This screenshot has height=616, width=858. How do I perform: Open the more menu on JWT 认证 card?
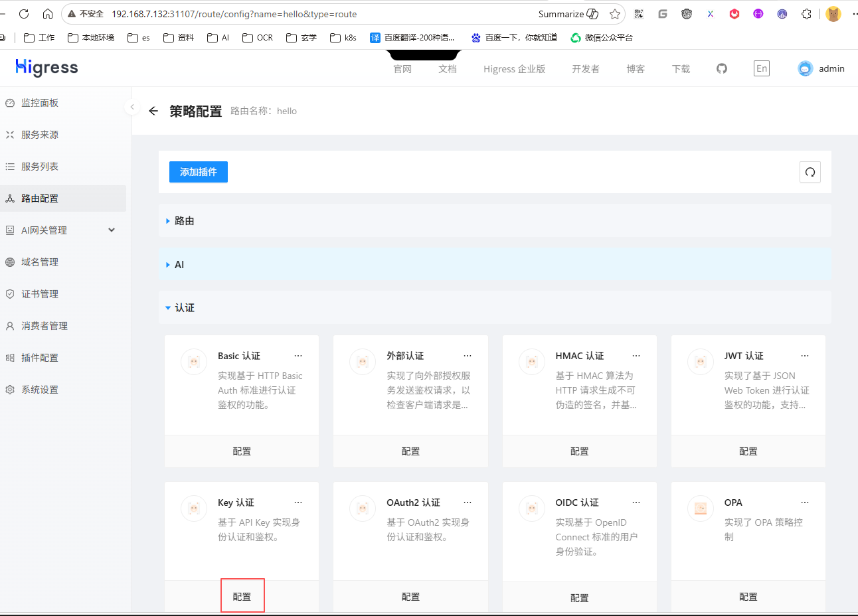(805, 356)
